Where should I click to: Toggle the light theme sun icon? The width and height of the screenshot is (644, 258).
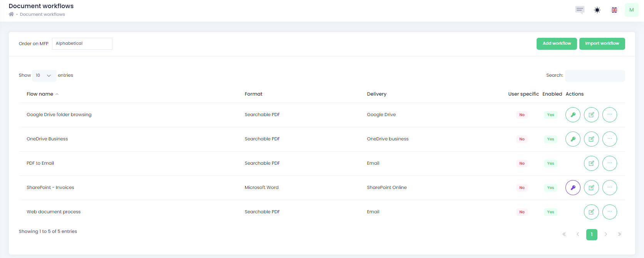(597, 10)
